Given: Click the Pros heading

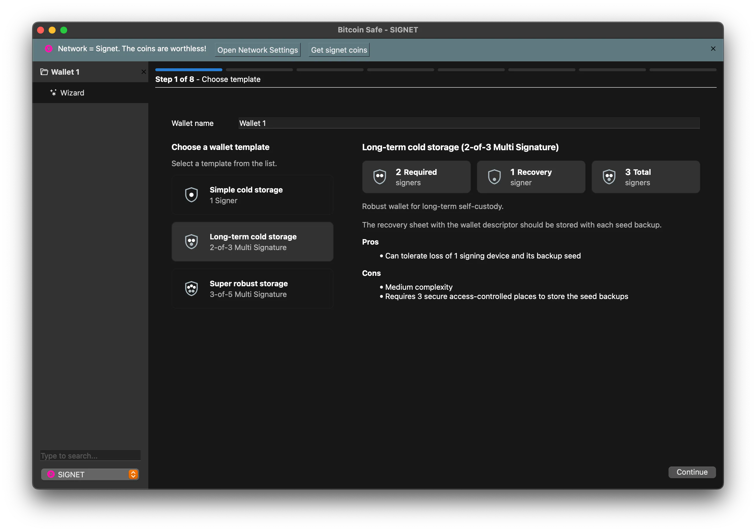Looking at the screenshot, I should [370, 242].
